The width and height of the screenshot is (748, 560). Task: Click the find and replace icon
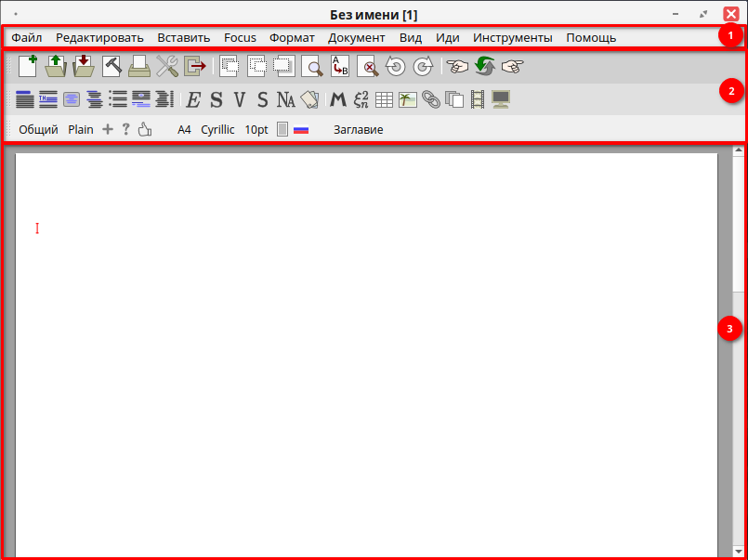click(340, 66)
